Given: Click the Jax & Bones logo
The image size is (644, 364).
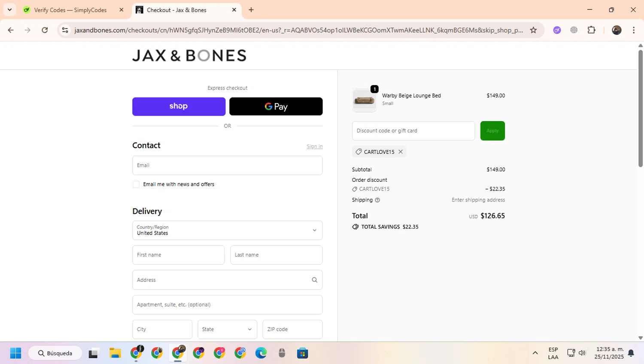Looking at the screenshot, I should [189, 55].
